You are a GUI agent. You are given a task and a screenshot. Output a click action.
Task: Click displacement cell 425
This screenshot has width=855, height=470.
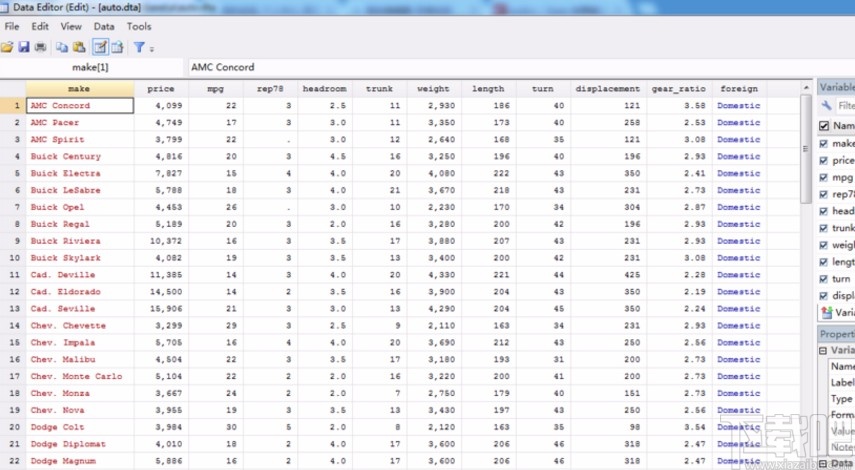[x=608, y=275]
